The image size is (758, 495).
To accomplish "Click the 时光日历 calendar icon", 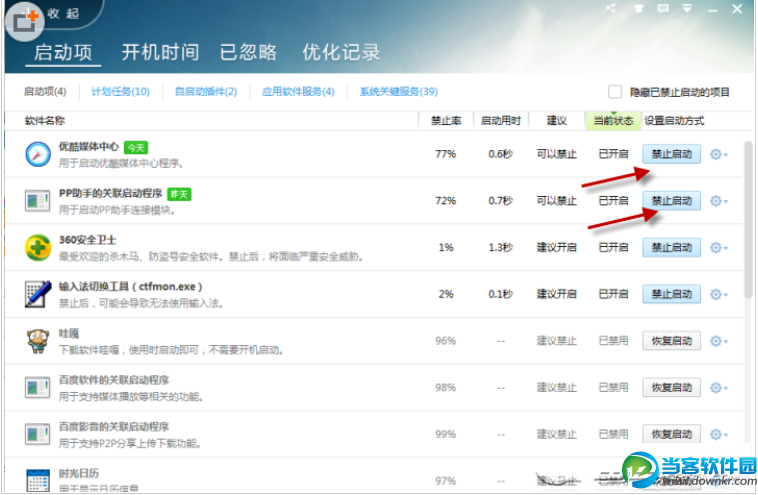I will pyautogui.click(x=38, y=480).
